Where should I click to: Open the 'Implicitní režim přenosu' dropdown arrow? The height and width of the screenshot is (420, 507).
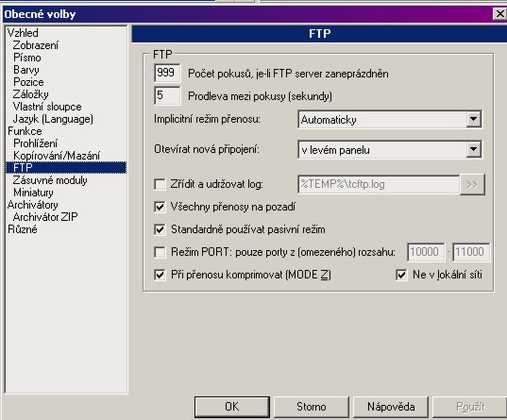point(473,119)
